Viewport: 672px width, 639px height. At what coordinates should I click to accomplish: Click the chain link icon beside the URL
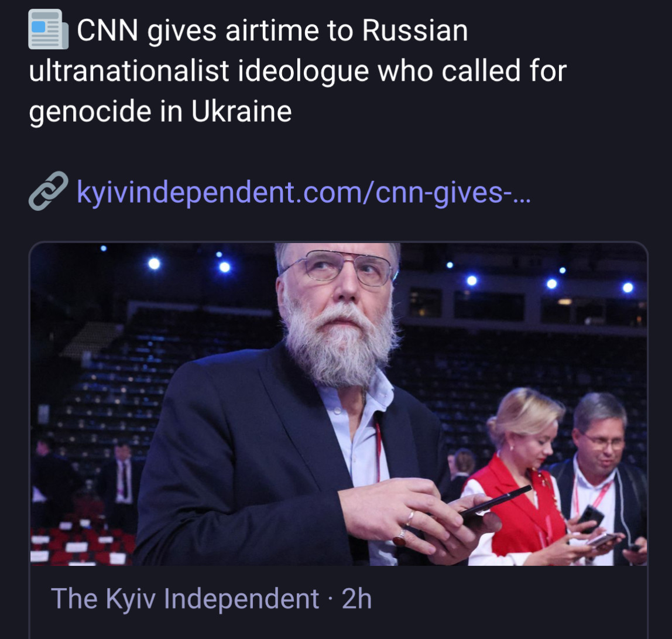[48, 192]
